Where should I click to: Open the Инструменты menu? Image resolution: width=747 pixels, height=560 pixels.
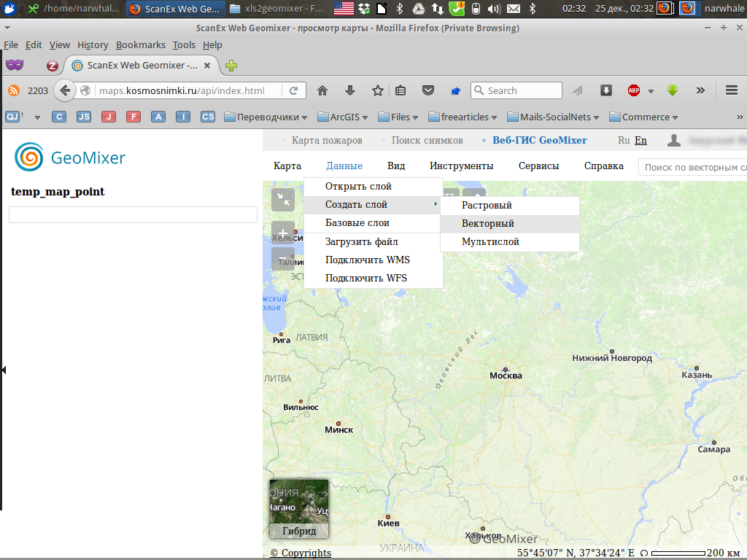click(x=461, y=166)
